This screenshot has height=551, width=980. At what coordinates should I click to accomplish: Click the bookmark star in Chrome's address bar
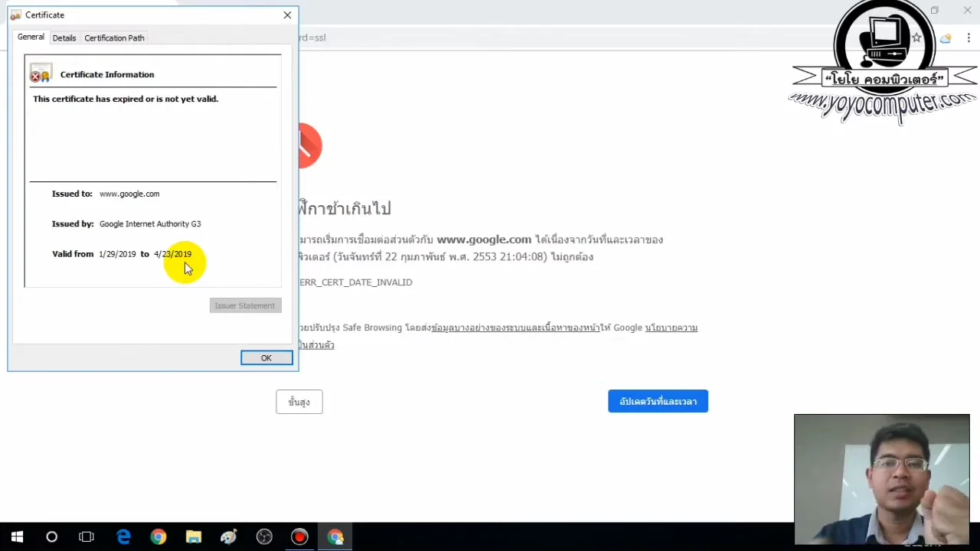(x=916, y=37)
